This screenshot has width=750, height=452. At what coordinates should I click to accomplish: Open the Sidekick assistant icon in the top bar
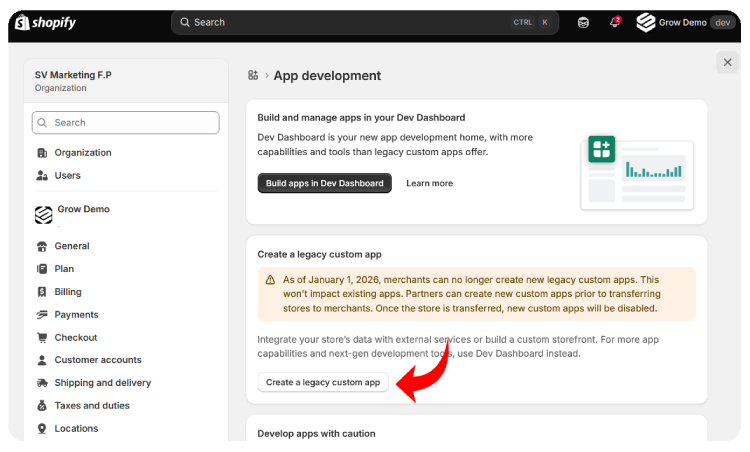pyautogui.click(x=583, y=22)
